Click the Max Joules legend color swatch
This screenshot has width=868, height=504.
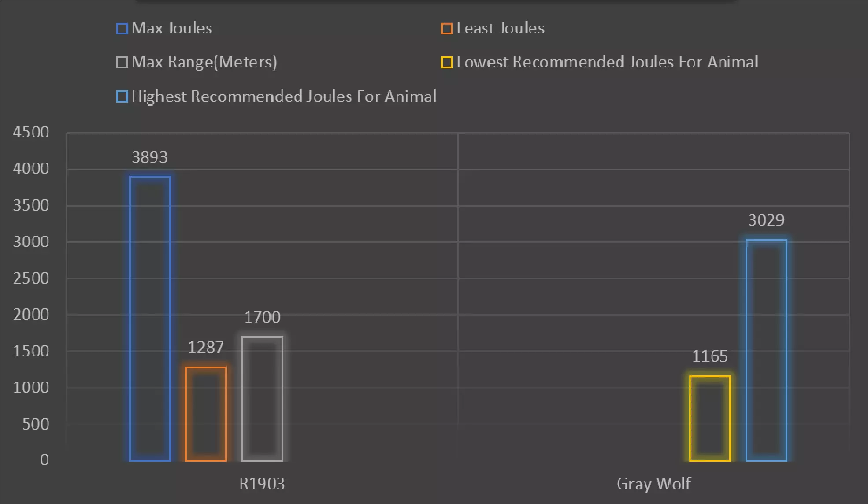[122, 29]
